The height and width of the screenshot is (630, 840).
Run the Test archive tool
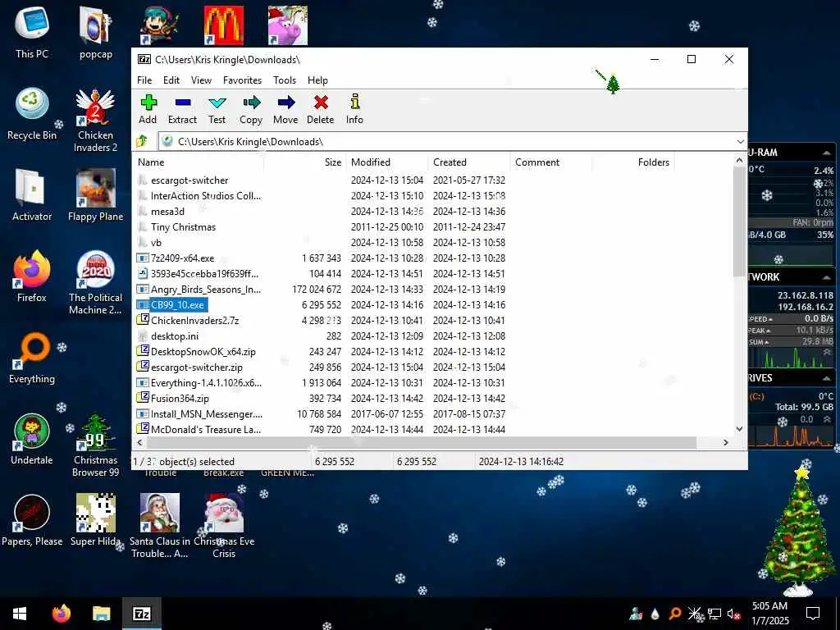point(217,109)
